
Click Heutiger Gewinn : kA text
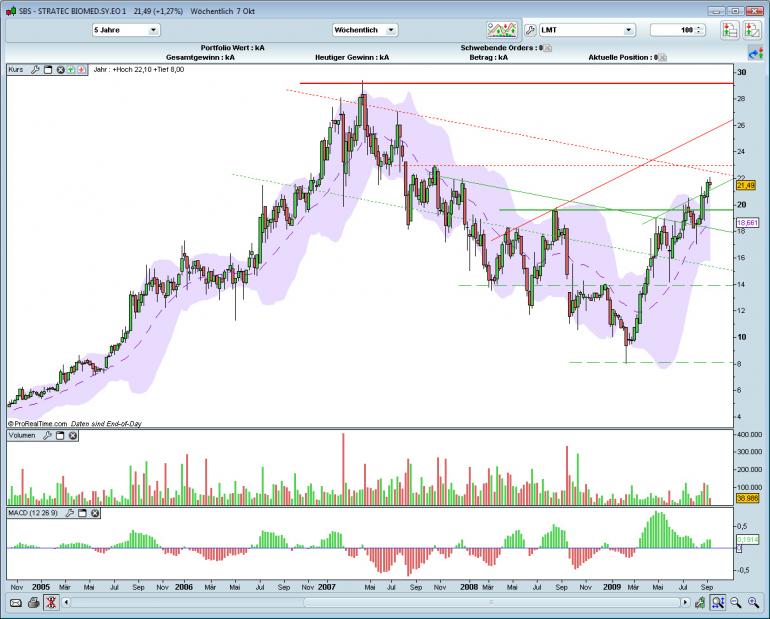[x=352, y=57]
